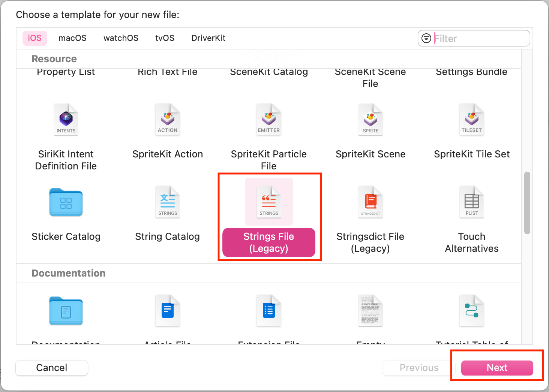Screen dimensions: 549x392
Task: Click the "SpriteKit Tile Set" label
Action: [x=472, y=154]
